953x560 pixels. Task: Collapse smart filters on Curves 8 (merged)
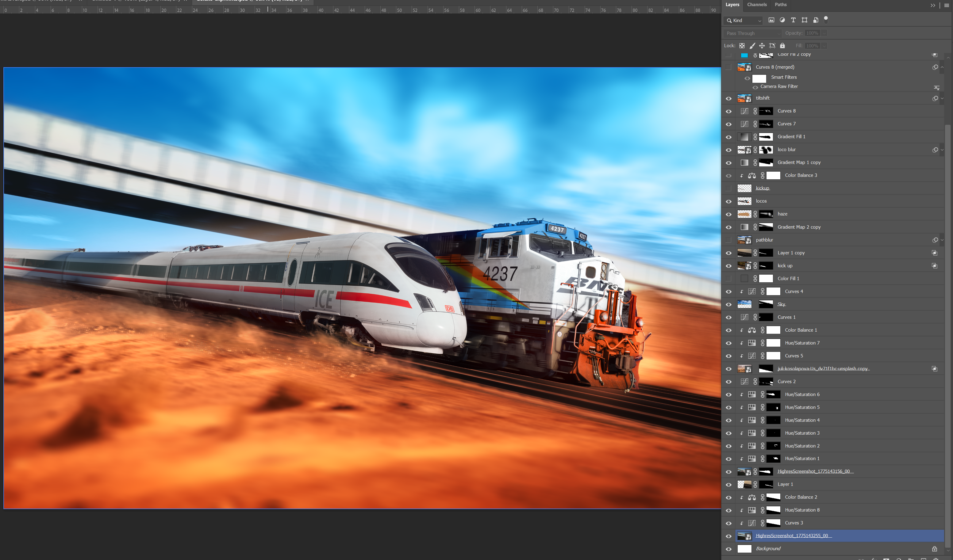point(942,67)
